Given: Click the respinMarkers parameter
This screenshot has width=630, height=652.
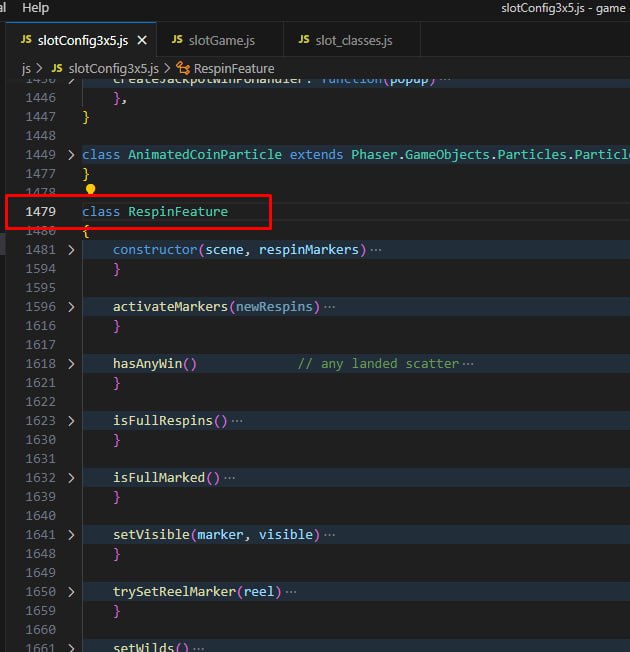Looking at the screenshot, I should pyautogui.click(x=309, y=250).
